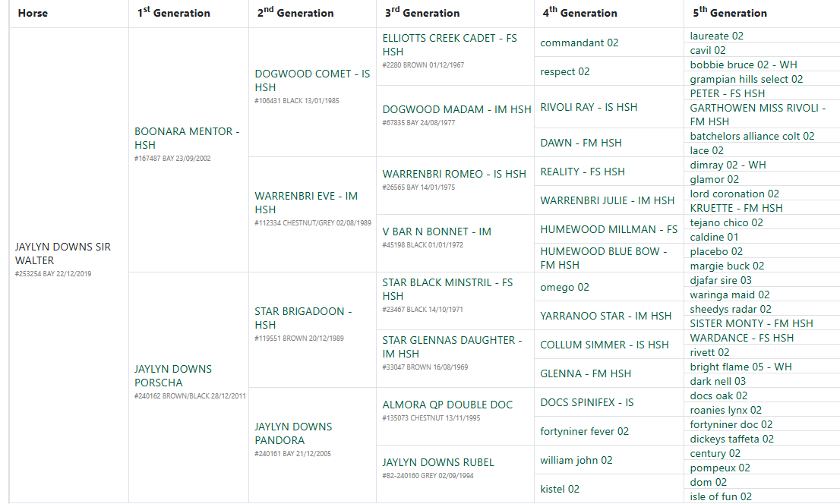Open GLENNA - FM HSH
The height and width of the screenshot is (504, 840).
(x=585, y=374)
